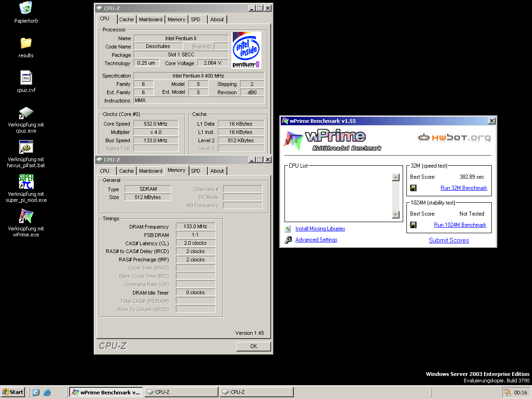
Task: Click inside the empty CPU List box
Action: click(x=338, y=196)
